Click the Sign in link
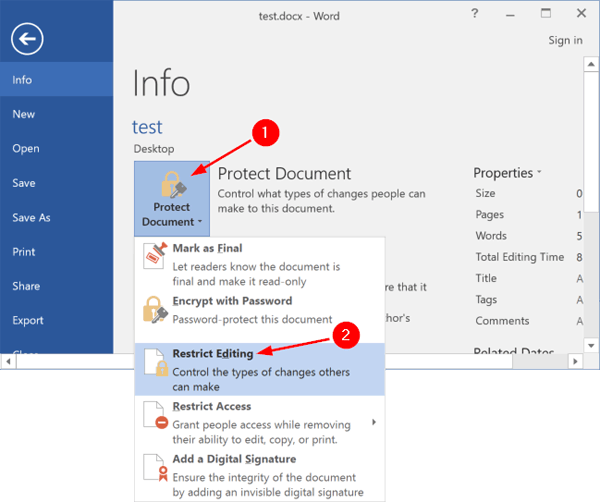 pos(565,40)
